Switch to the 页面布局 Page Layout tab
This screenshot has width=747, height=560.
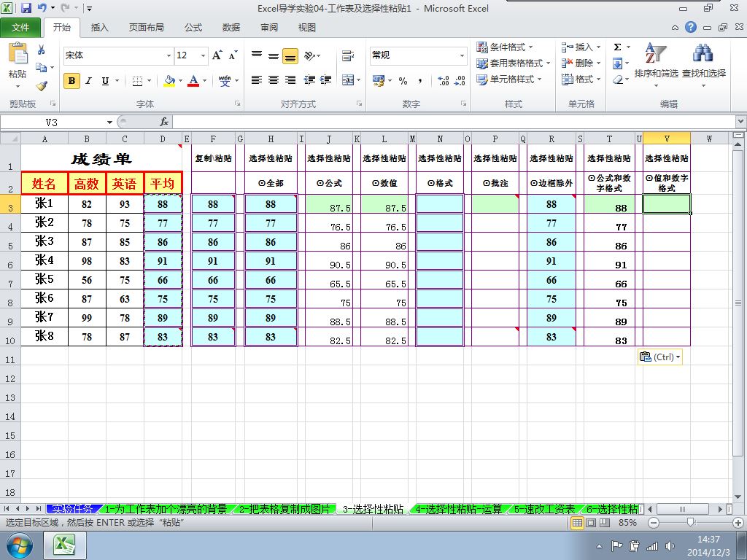click(x=146, y=28)
